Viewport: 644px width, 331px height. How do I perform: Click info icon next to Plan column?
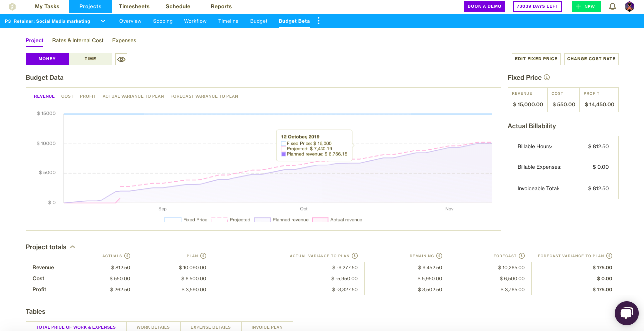tap(203, 256)
